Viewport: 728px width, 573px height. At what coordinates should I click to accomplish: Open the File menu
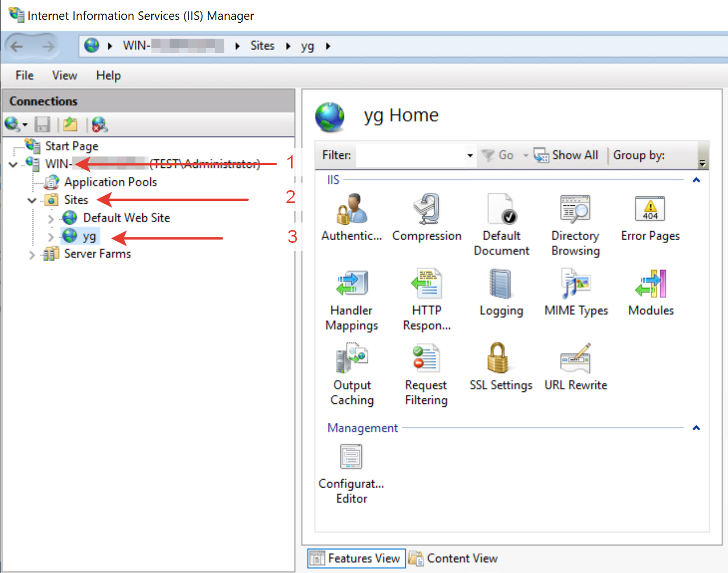[24, 75]
